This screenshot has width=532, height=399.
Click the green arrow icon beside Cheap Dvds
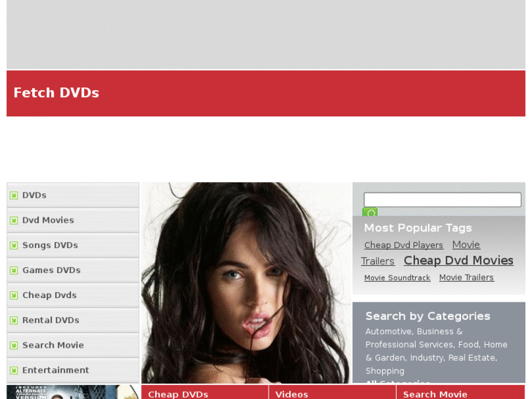14,296
